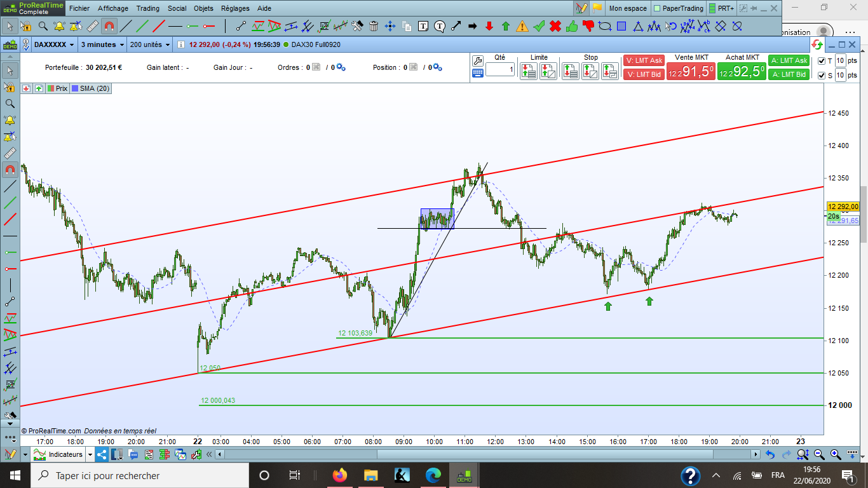Insert a red down arrow marker
This screenshot has height=488, width=868.
[489, 26]
